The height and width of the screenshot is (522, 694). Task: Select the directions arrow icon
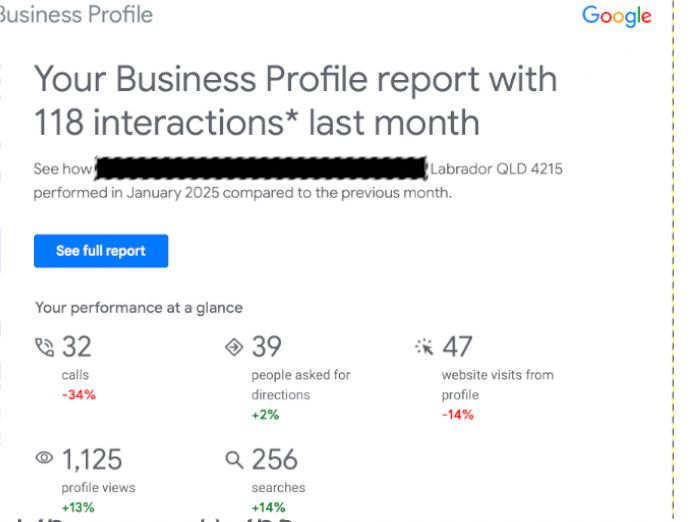click(234, 347)
